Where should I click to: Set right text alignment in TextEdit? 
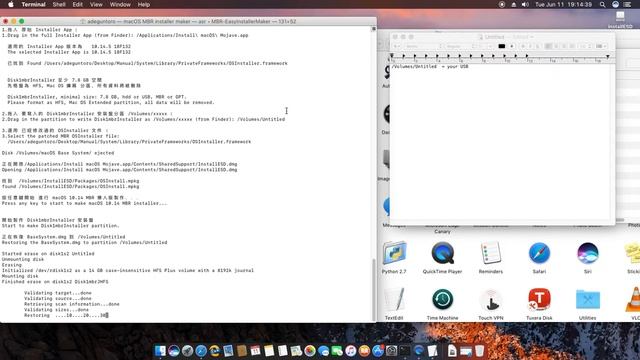564,46
